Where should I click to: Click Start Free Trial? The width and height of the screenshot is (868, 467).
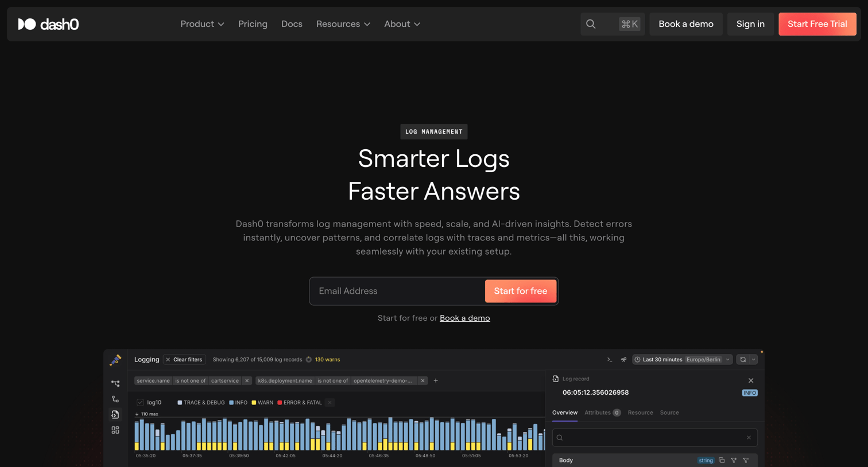click(x=817, y=24)
